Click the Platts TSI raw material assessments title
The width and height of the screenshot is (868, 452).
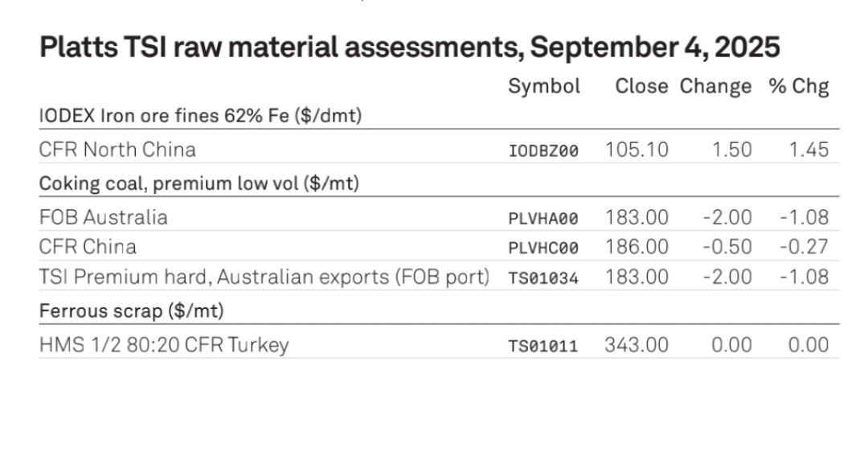pos(410,47)
